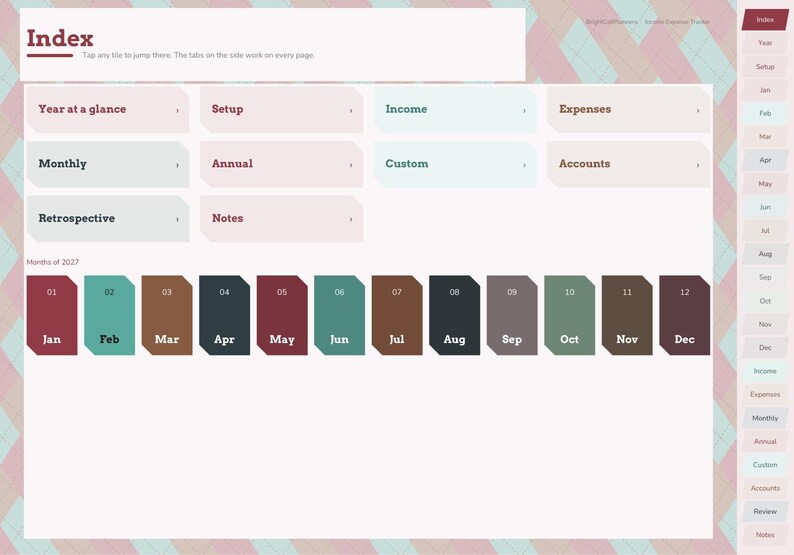794x555 pixels.
Task: Click the Months of 2027 heading
Action: pyautogui.click(x=53, y=262)
